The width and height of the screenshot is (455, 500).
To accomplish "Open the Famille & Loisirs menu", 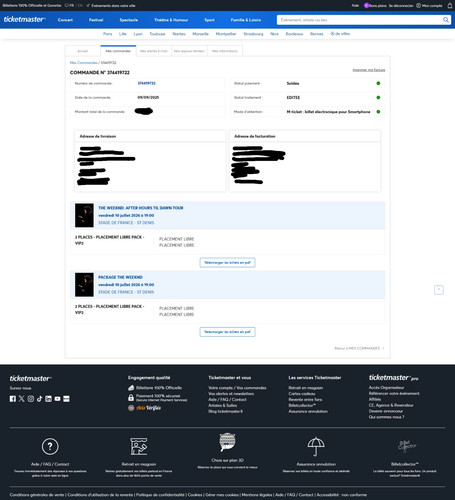I will click(x=246, y=20).
